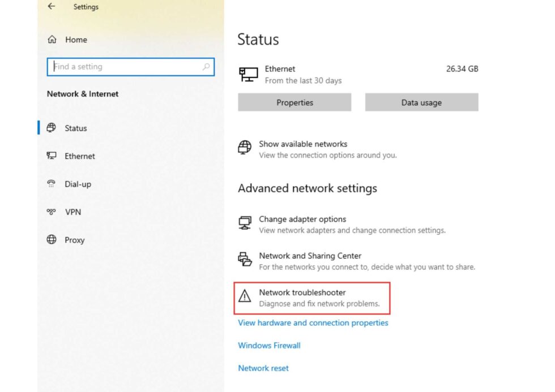Click the back arrow at top left
The image size is (555, 392).
pyautogui.click(x=51, y=6)
